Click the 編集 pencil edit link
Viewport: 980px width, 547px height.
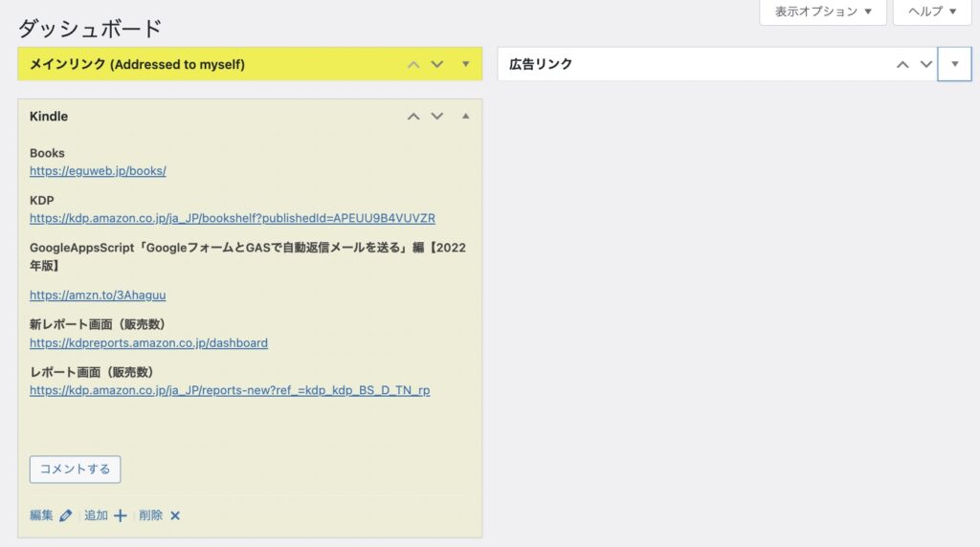tap(51, 515)
